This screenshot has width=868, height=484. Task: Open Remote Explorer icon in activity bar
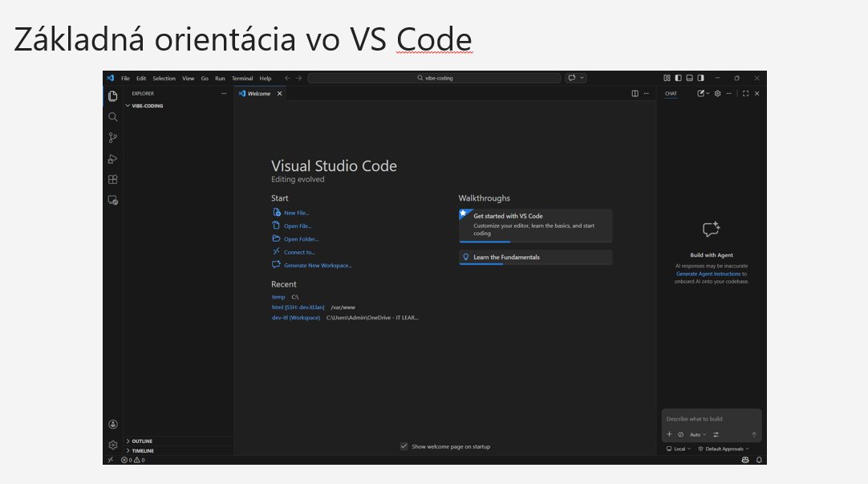click(x=113, y=201)
